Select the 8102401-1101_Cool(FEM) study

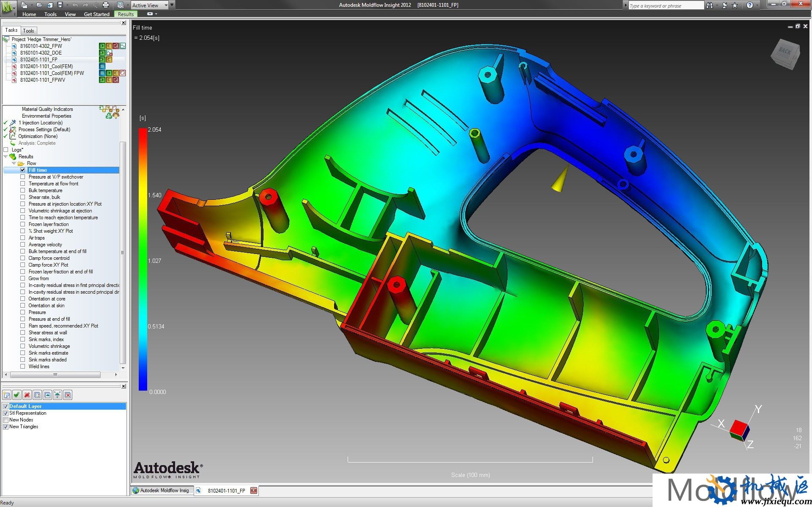point(47,66)
